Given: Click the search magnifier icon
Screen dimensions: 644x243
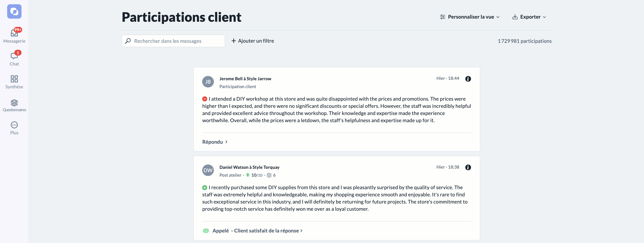Looking at the screenshot, I should (128, 41).
